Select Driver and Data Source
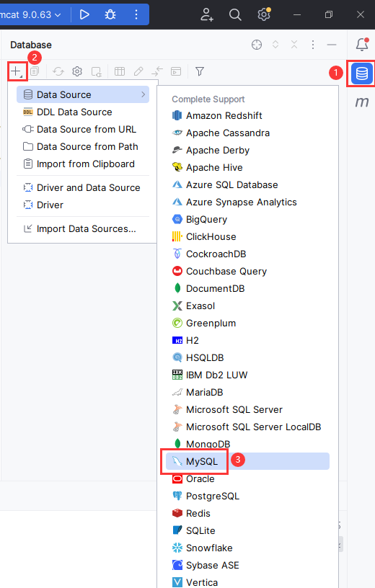The width and height of the screenshot is (375, 588). (83, 187)
